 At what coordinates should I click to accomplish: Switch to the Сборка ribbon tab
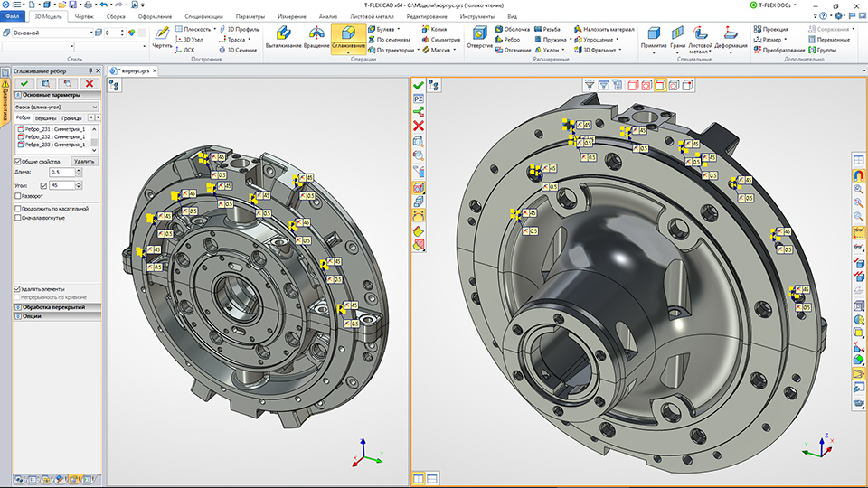click(x=116, y=16)
